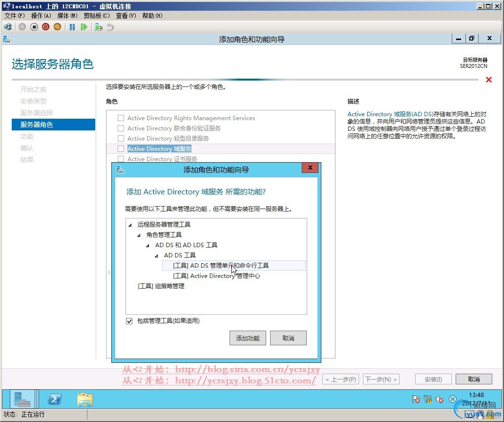Screen dimensions: 504x422
Task: Collapse 角色管理工具 tree node
Action: coord(139,235)
